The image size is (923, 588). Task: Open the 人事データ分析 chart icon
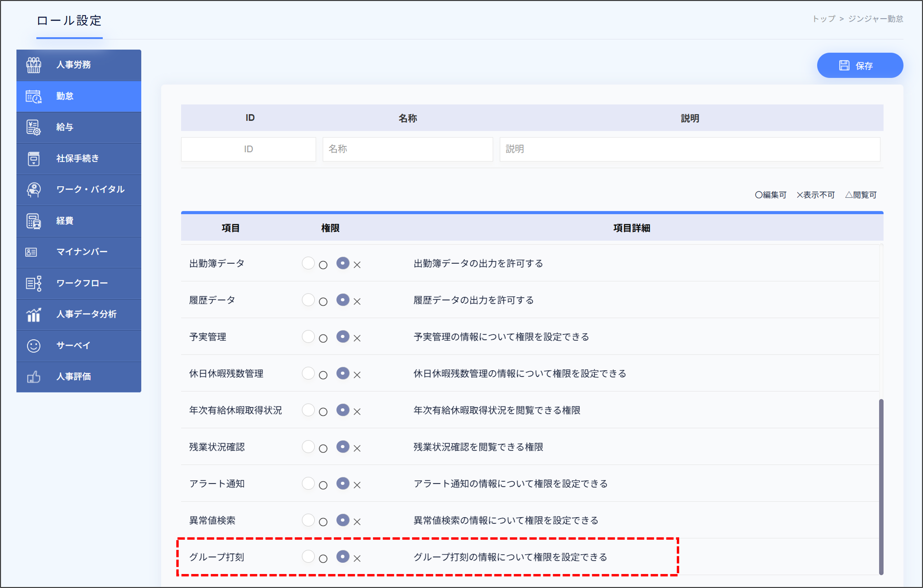pyautogui.click(x=34, y=314)
